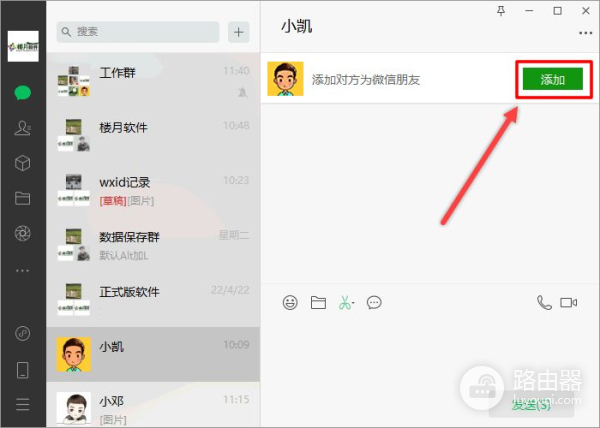Screen dimensions: 600x428
Task: Click 小凯's avatar in add-friend banner
Action: click(285, 79)
